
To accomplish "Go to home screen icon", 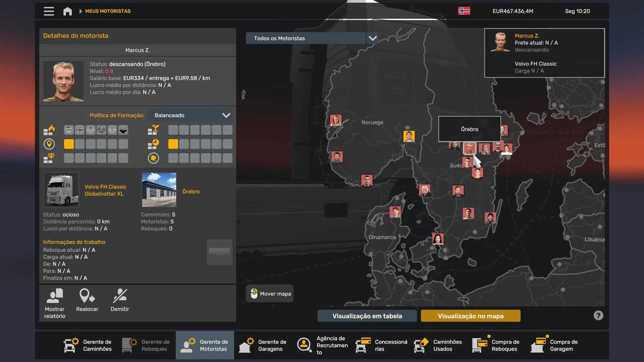I will point(67,11).
